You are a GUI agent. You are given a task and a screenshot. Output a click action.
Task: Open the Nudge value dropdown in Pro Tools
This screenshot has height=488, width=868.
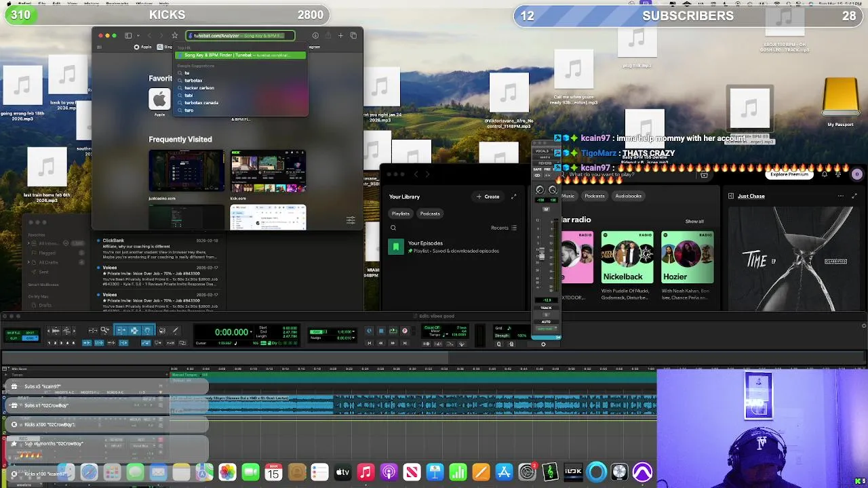tap(353, 338)
